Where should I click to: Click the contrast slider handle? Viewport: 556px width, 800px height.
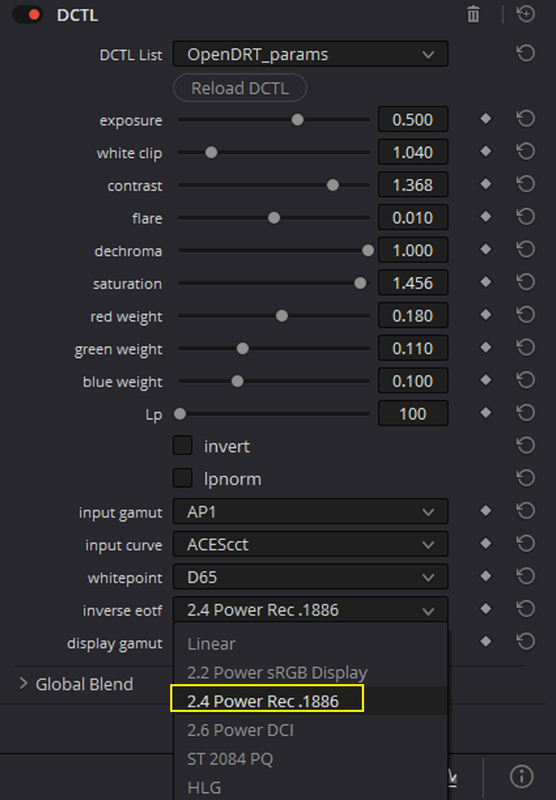coord(333,185)
